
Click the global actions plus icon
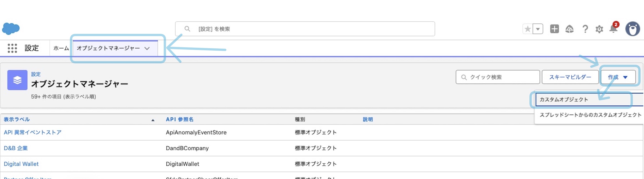click(x=554, y=29)
